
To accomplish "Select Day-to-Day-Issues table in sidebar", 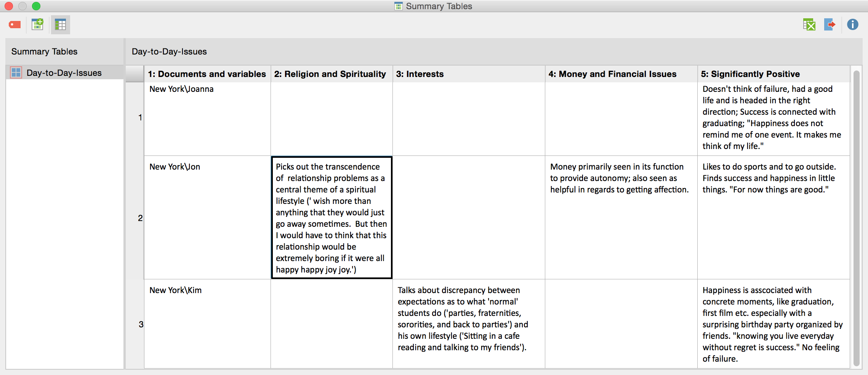I will coord(65,73).
